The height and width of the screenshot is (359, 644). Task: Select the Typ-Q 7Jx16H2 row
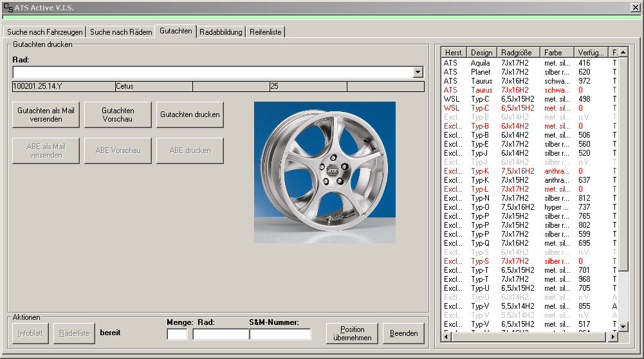[x=530, y=243]
